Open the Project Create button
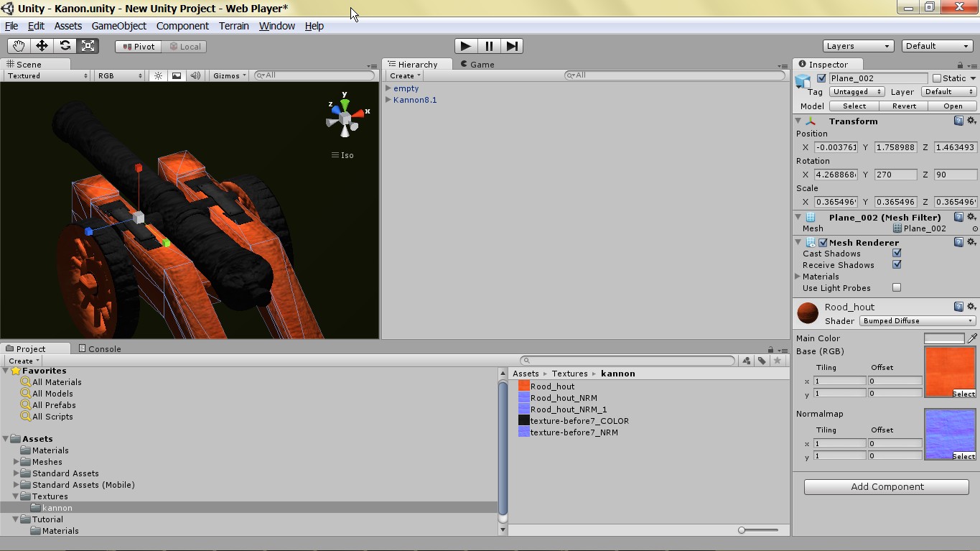 point(24,361)
